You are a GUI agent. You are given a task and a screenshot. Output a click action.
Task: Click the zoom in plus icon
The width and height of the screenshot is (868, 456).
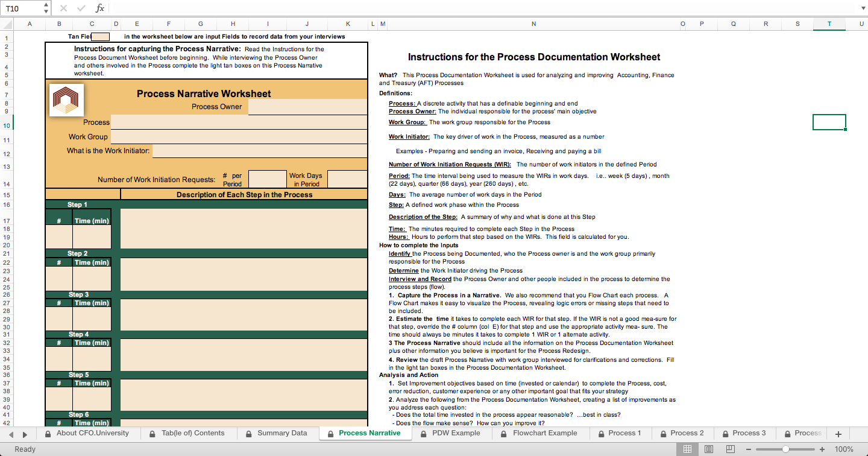click(822, 449)
